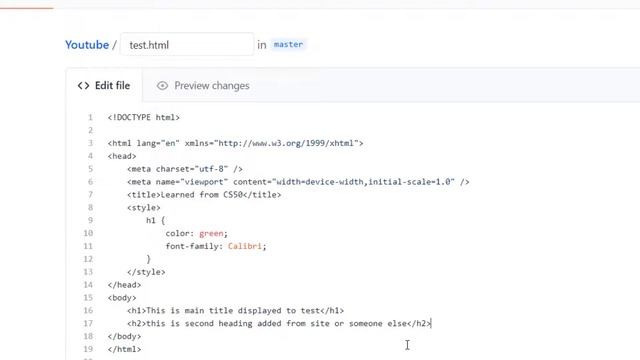Switch to the Edit file tab
The height and width of the screenshot is (360, 640).
(x=104, y=85)
